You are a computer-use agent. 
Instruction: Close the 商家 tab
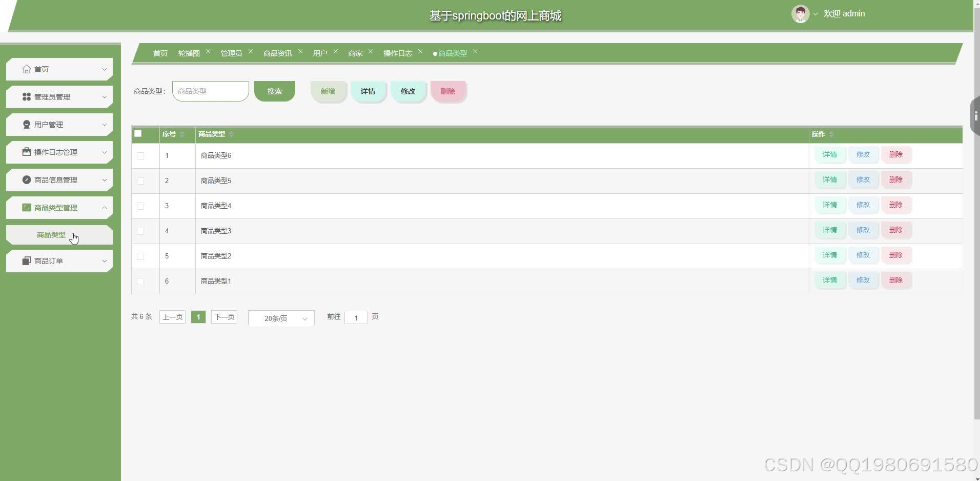point(371,51)
